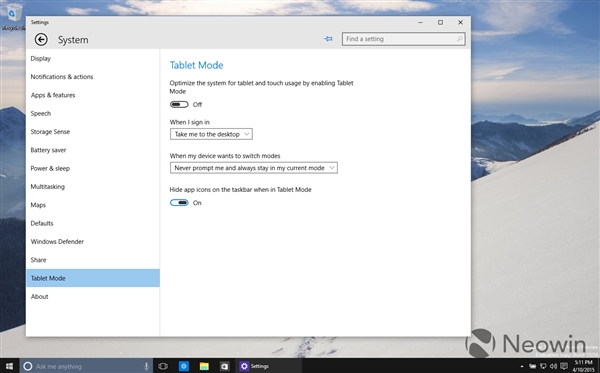Close the Settings window
This screenshot has width=600, height=373.
[x=460, y=23]
